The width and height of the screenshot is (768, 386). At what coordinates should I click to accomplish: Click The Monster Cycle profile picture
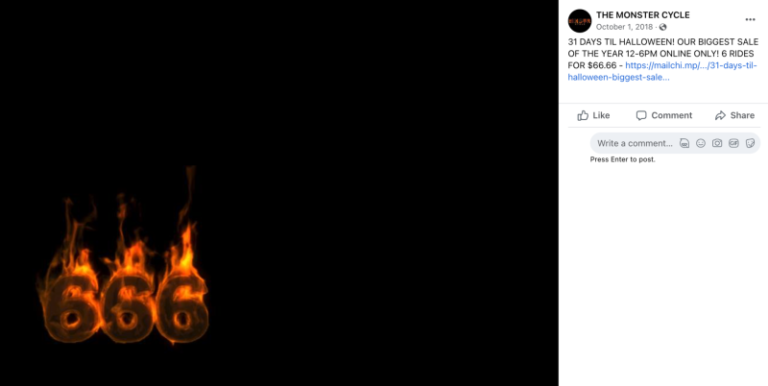(x=579, y=21)
